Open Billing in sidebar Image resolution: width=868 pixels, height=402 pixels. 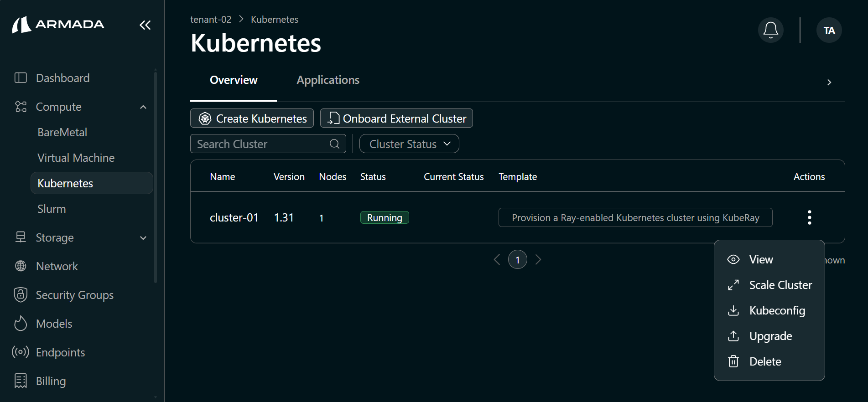click(x=51, y=381)
